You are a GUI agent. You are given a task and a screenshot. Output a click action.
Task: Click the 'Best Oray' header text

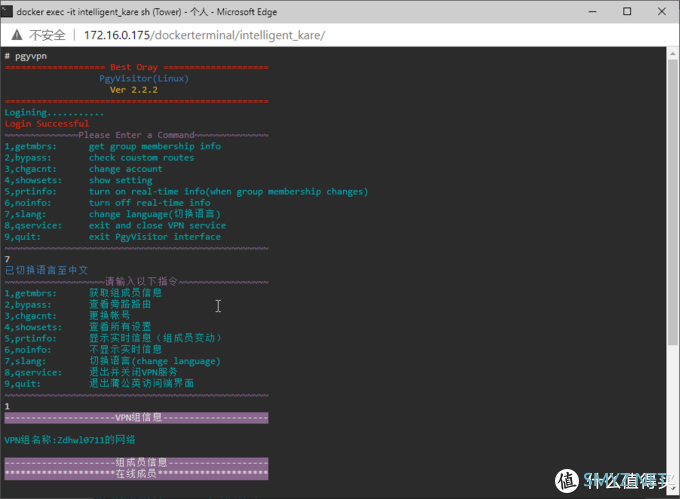(134, 67)
